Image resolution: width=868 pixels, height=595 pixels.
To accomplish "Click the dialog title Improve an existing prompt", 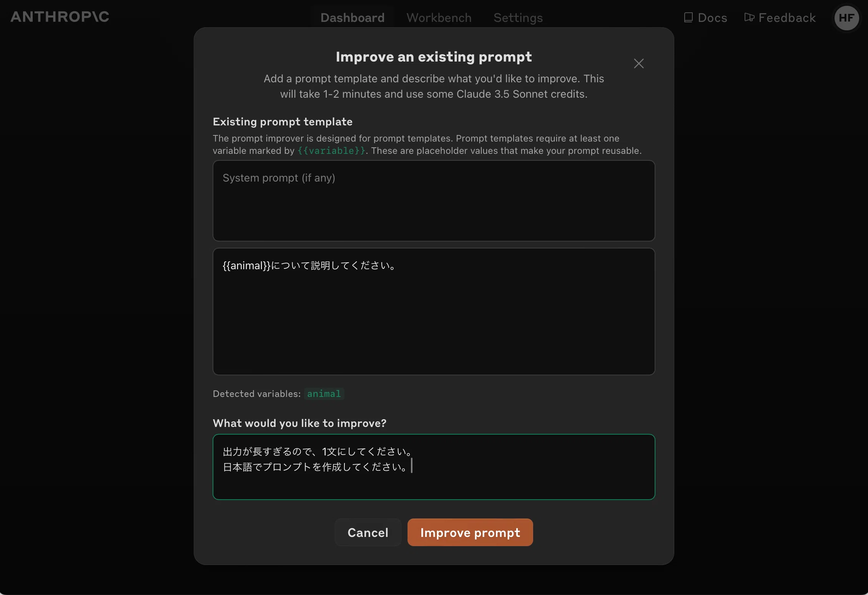I will [434, 57].
